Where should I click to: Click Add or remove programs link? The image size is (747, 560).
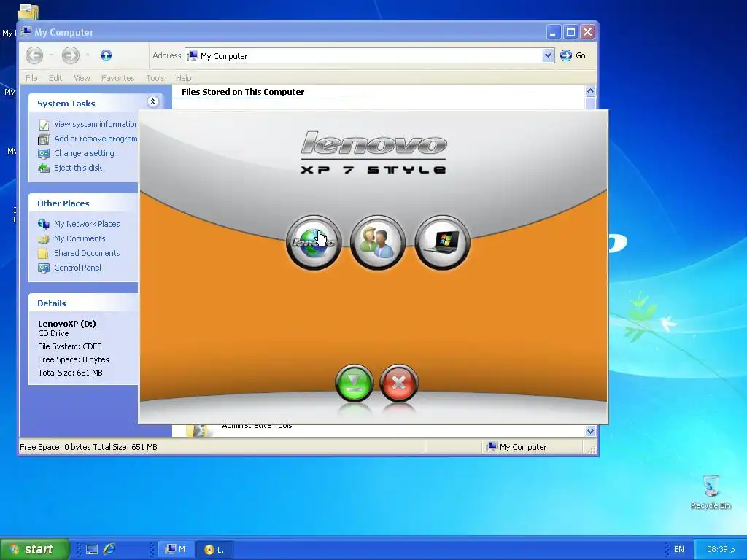tap(96, 139)
